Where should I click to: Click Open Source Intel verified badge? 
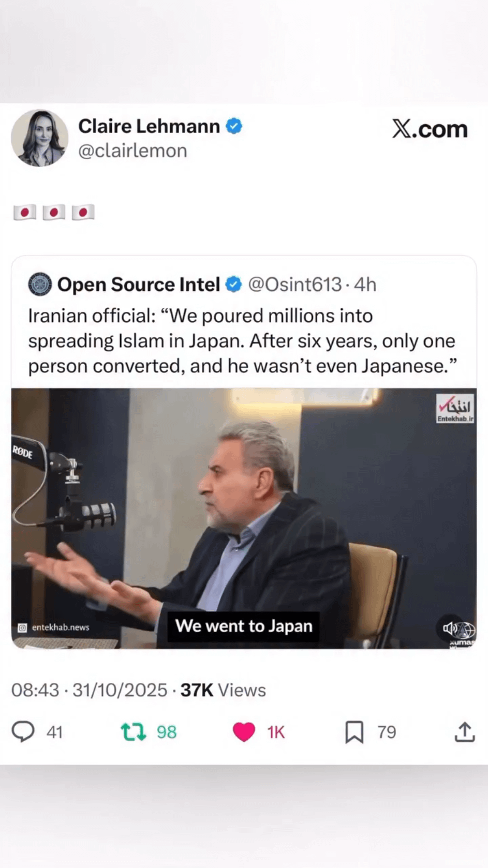pos(234,284)
